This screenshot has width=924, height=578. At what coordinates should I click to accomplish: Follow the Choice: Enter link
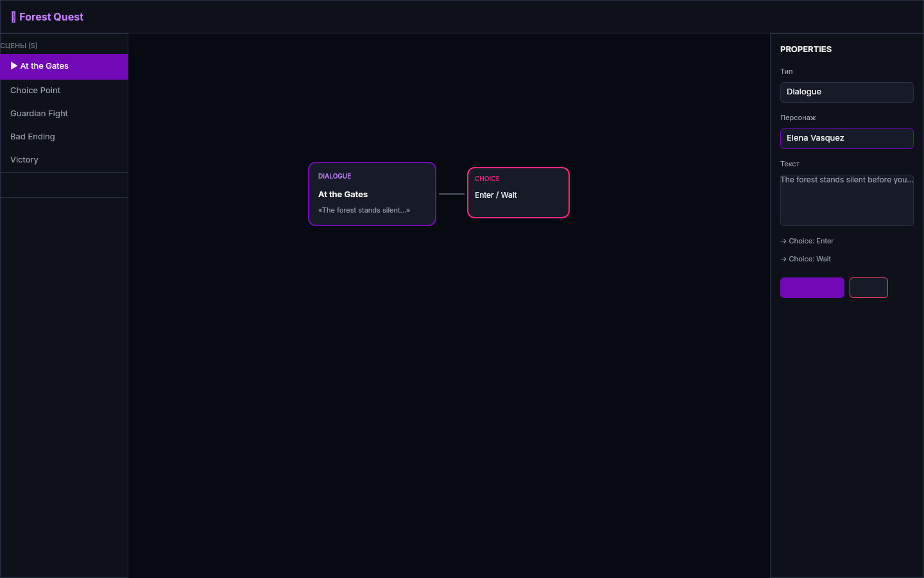(x=807, y=241)
